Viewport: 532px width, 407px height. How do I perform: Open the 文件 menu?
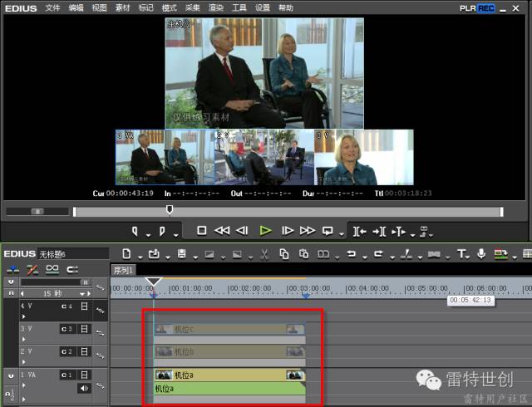(x=52, y=7)
